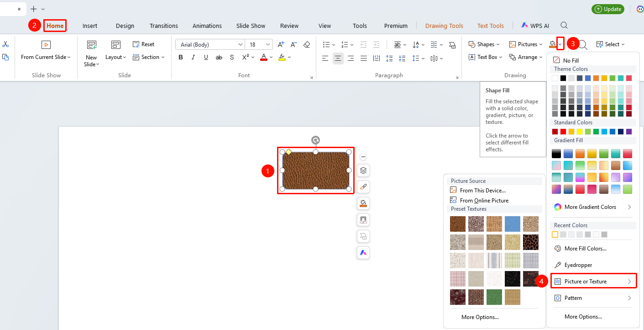Image resolution: width=644 pixels, height=330 pixels.
Task: Select the blue fabric preset texture
Action: pos(513,224)
